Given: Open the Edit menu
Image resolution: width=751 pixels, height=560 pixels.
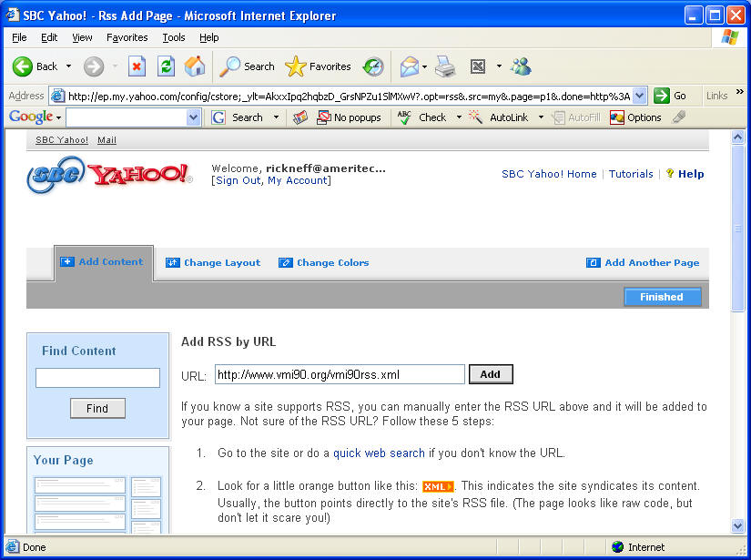Looking at the screenshot, I should (49, 37).
